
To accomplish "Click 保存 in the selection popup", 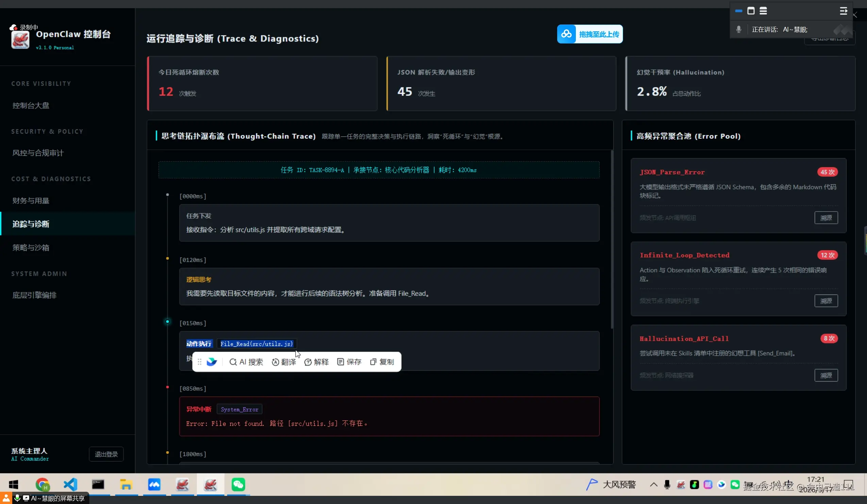I will click(x=349, y=362).
